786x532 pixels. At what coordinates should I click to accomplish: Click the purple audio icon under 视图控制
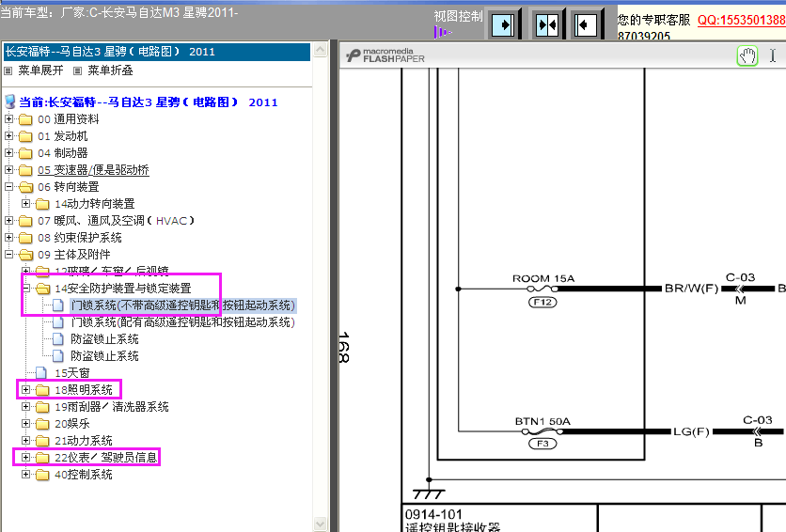(442, 33)
